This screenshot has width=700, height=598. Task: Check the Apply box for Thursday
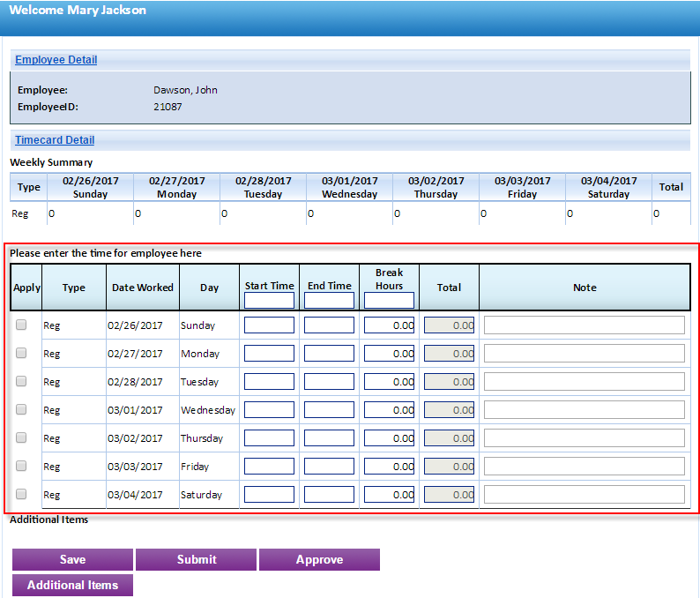(x=21, y=437)
